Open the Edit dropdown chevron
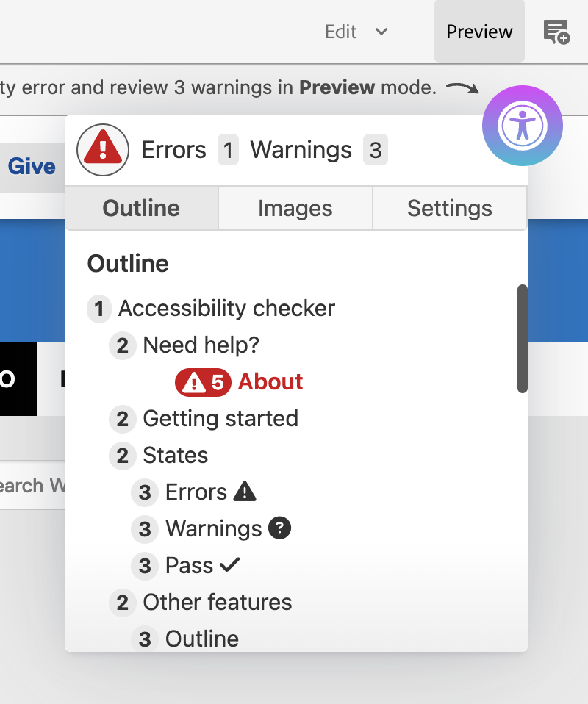588x704 pixels. pyautogui.click(x=381, y=32)
